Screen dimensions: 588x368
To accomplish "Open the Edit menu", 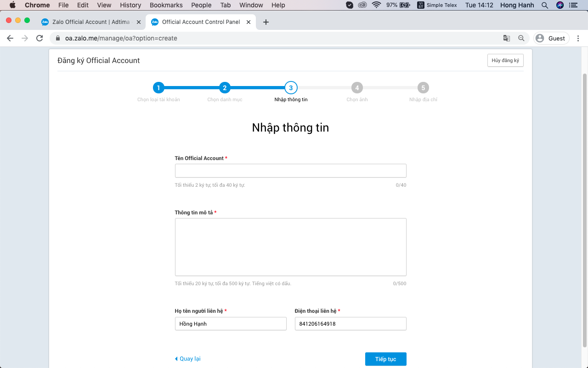I will tap(83, 5).
